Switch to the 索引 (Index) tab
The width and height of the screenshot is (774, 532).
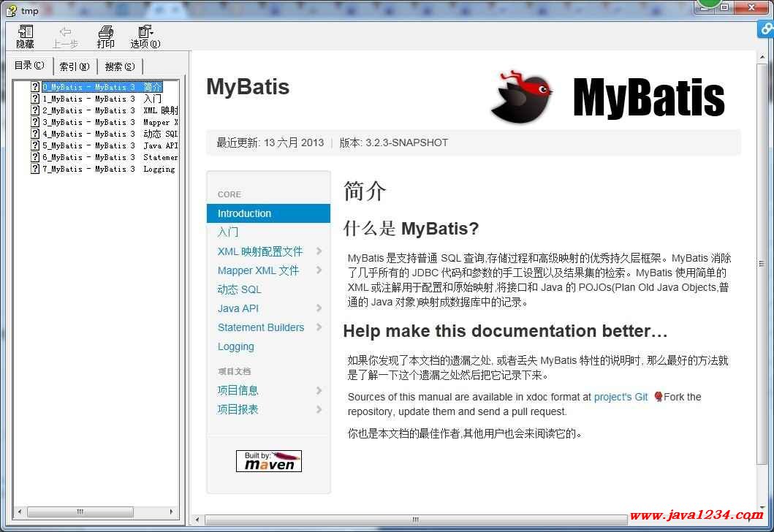(74, 66)
